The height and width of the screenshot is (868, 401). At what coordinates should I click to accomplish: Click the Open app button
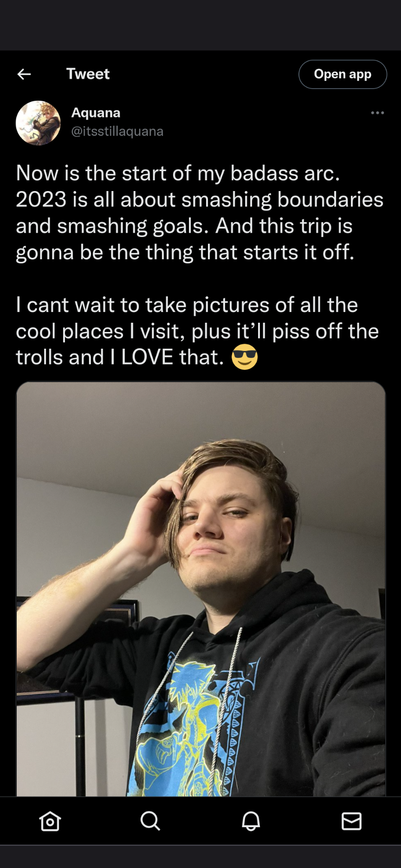(343, 74)
